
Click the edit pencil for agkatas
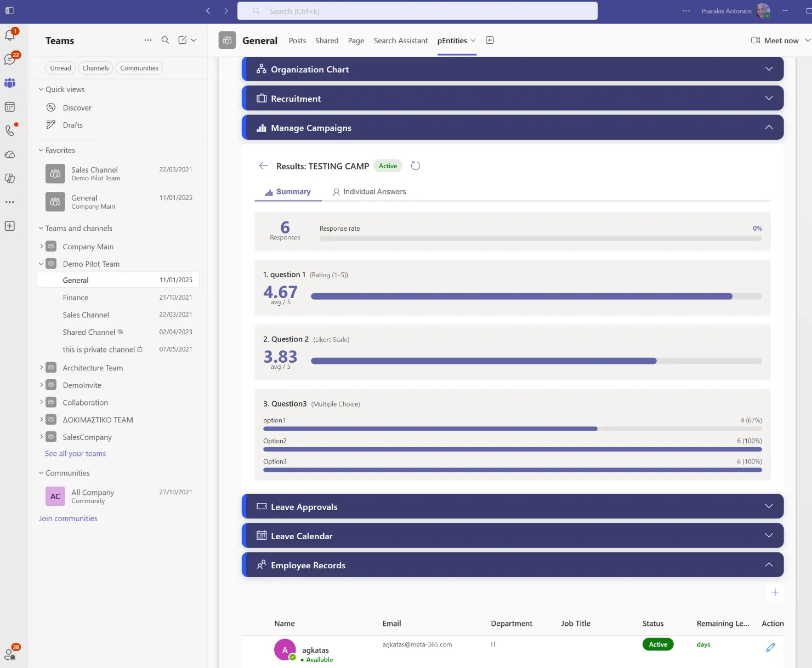pos(770,647)
